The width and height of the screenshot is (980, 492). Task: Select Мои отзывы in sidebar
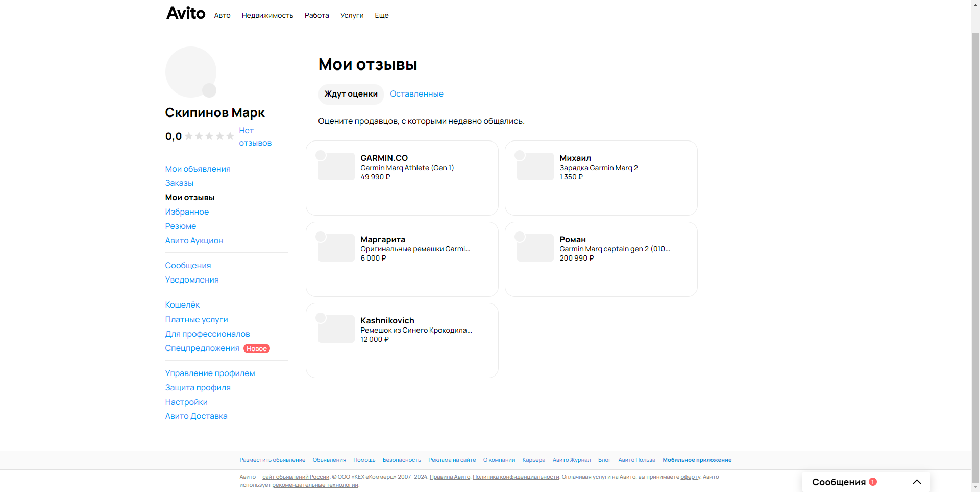pos(190,198)
